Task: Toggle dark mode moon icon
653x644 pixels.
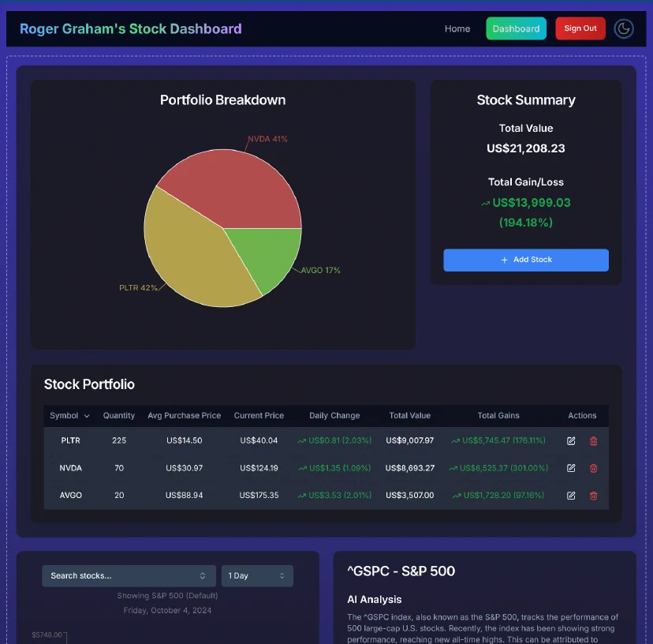Action: pos(624,28)
